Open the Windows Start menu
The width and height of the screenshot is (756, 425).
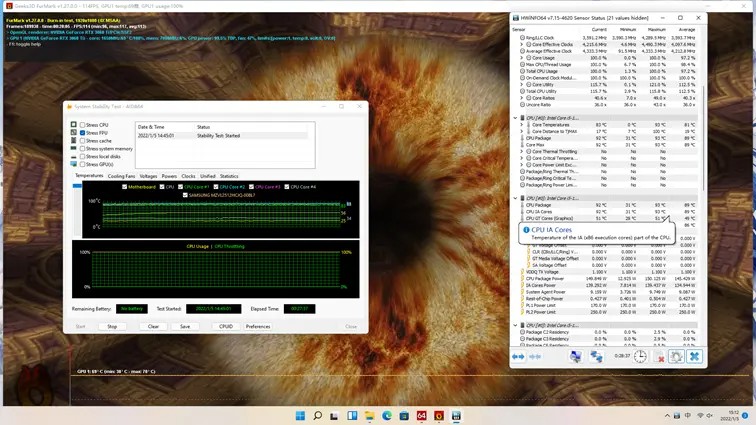pos(300,415)
